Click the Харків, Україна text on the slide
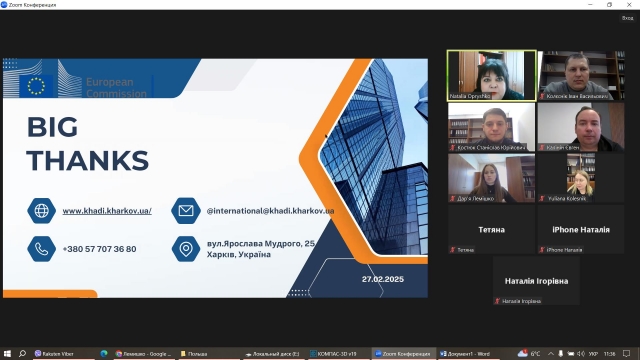This screenshot has width=640, height=360. click(x=238, y=254)
